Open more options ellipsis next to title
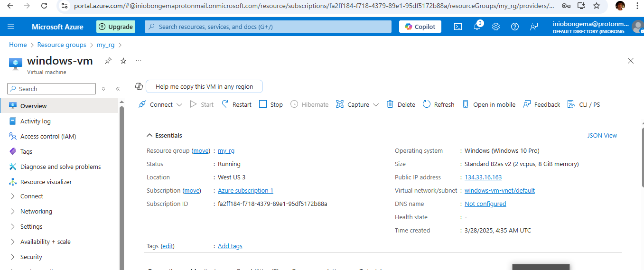The width and height of the screenshot is (644, 270). [139, 61]
